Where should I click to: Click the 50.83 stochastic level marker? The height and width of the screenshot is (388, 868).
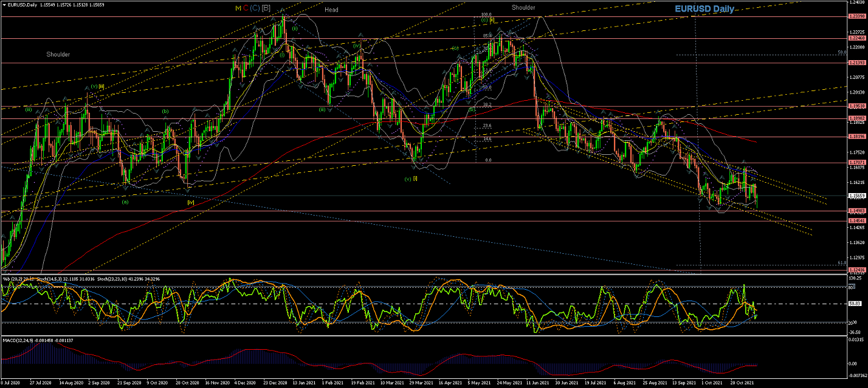tap(855, 304)
